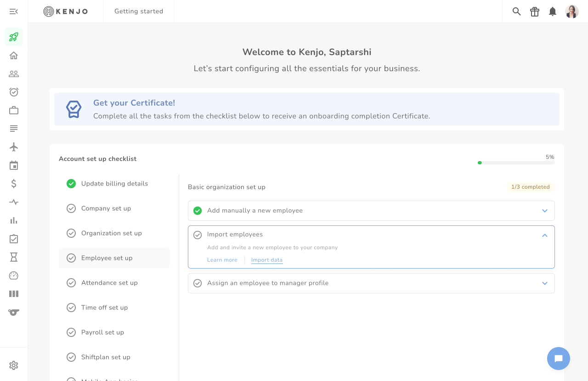Toggle the Import employees check circle
This screenshot has width=588, height=381.
198,235
